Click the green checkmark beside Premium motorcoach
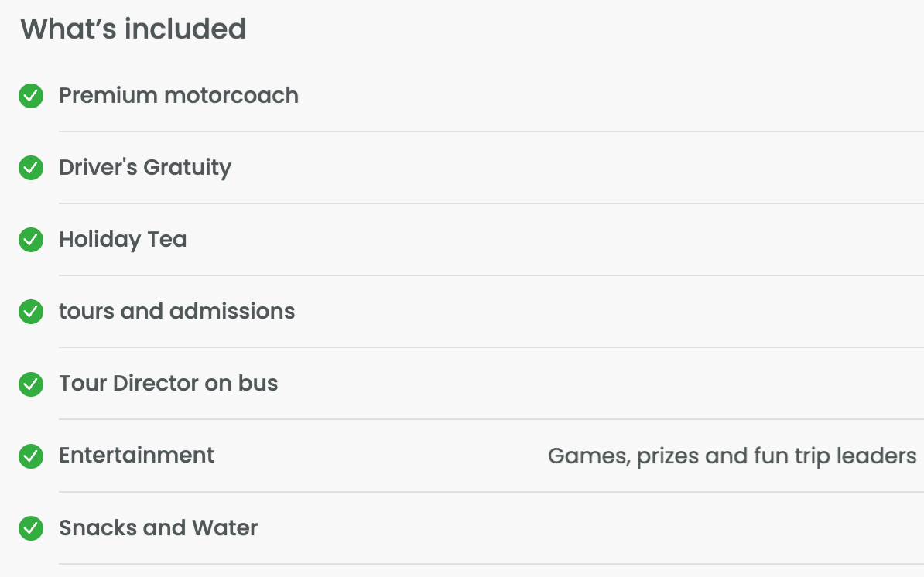924x577 pixels. point(31,96)
